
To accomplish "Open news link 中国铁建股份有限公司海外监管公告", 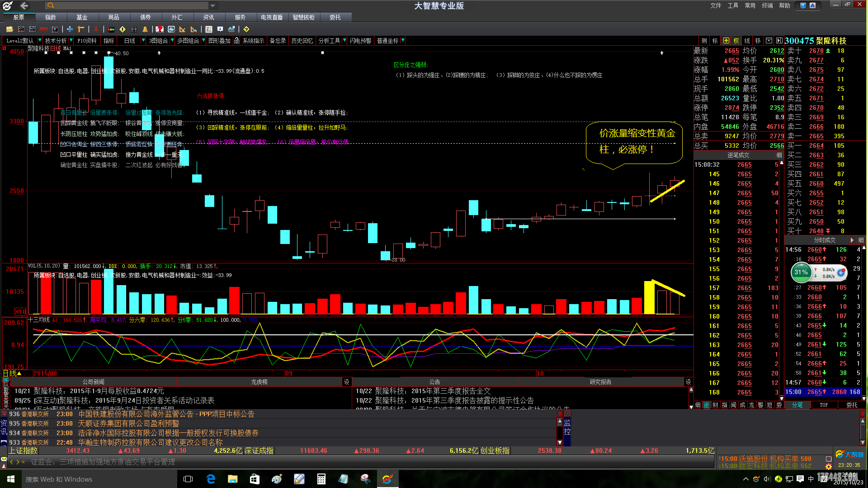I will click(x=166, y=414).
